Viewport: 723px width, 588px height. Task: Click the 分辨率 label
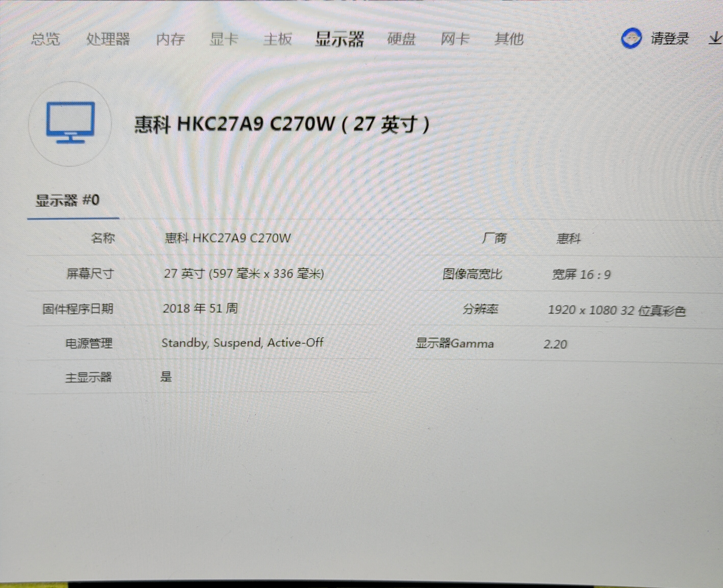tap(481, 309)
